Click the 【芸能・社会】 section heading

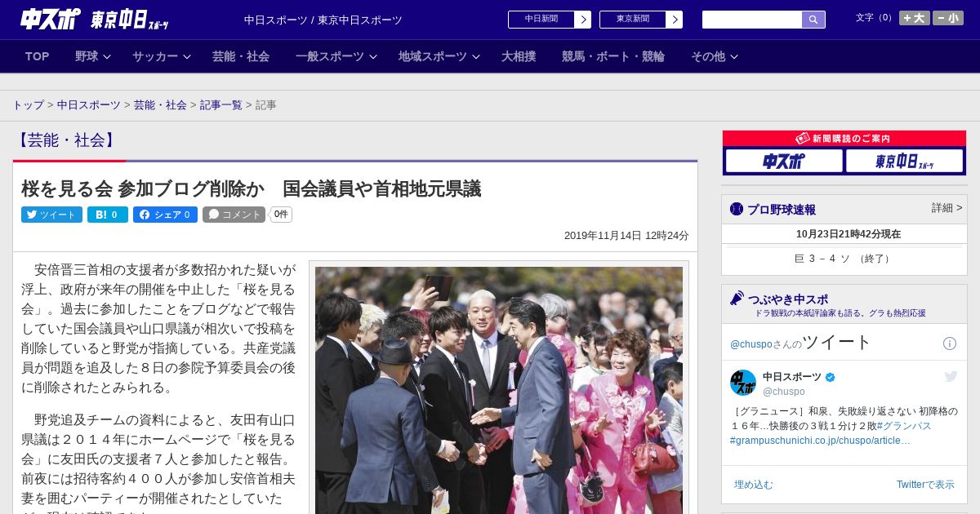pos(65,140)
